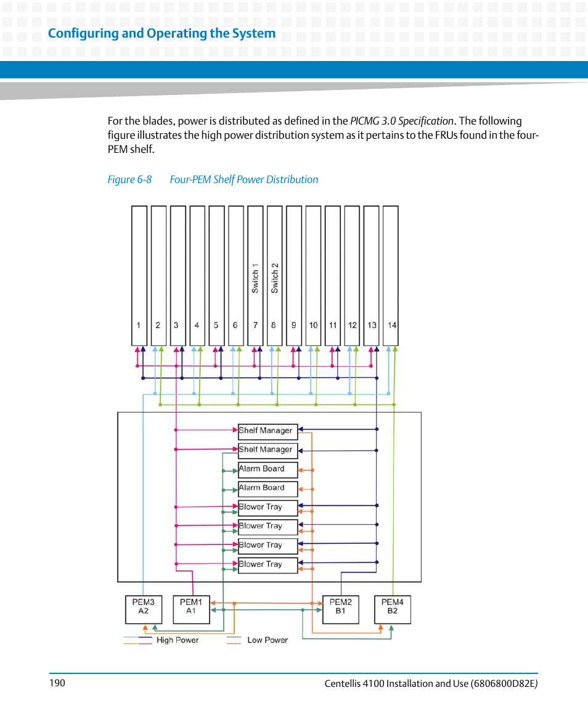Click the "Switch 1" label in slot 7
Viewport: 588px width, 706px height.
255,278
